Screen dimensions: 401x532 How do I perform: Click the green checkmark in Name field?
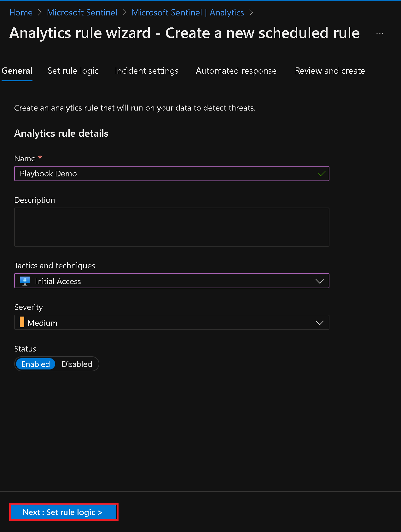pyautogui.click(x=322, y=174)
